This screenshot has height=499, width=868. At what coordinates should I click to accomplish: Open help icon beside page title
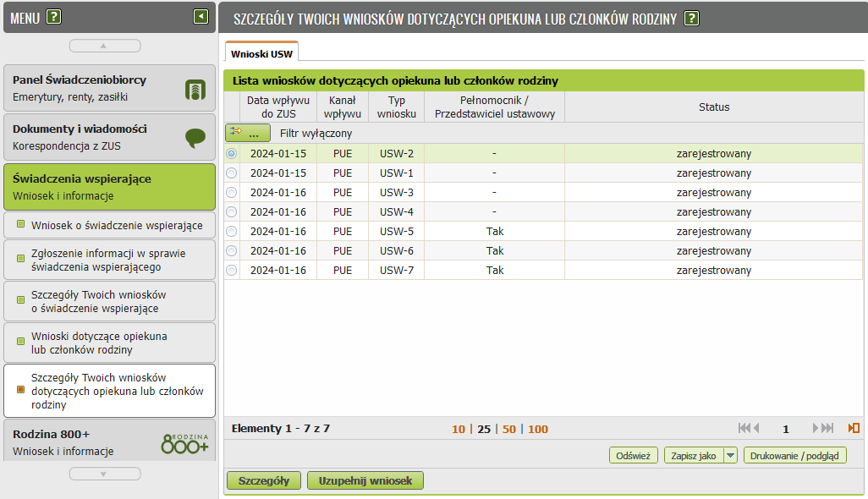[691, 19]
